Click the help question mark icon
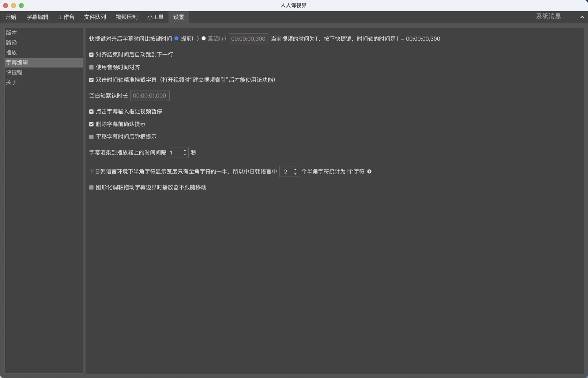Viewport: 588px width, 378px height. [x=369, y=172]
